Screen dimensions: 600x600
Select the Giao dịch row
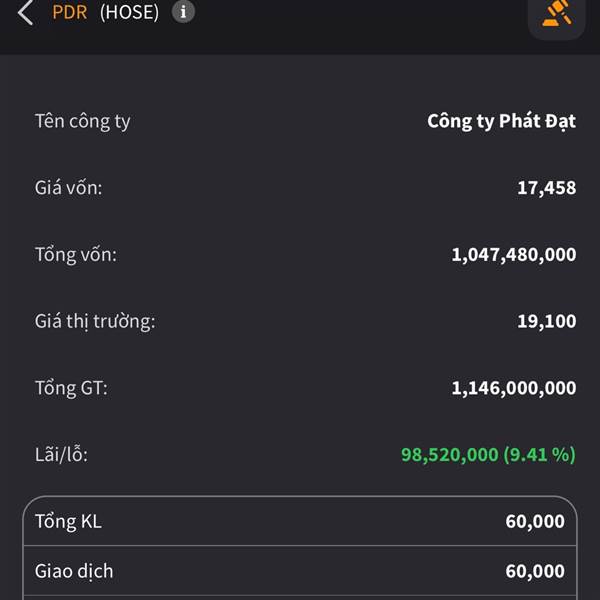click(300, 571)
